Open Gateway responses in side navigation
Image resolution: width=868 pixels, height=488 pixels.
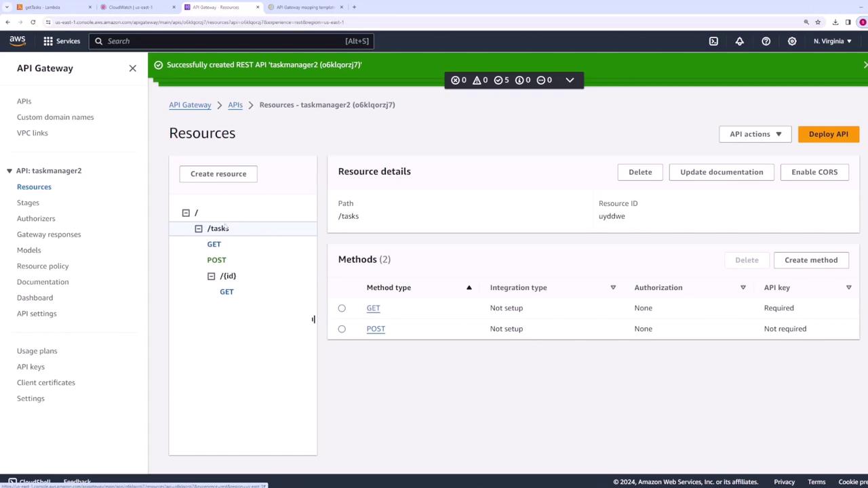click(49, 235)
